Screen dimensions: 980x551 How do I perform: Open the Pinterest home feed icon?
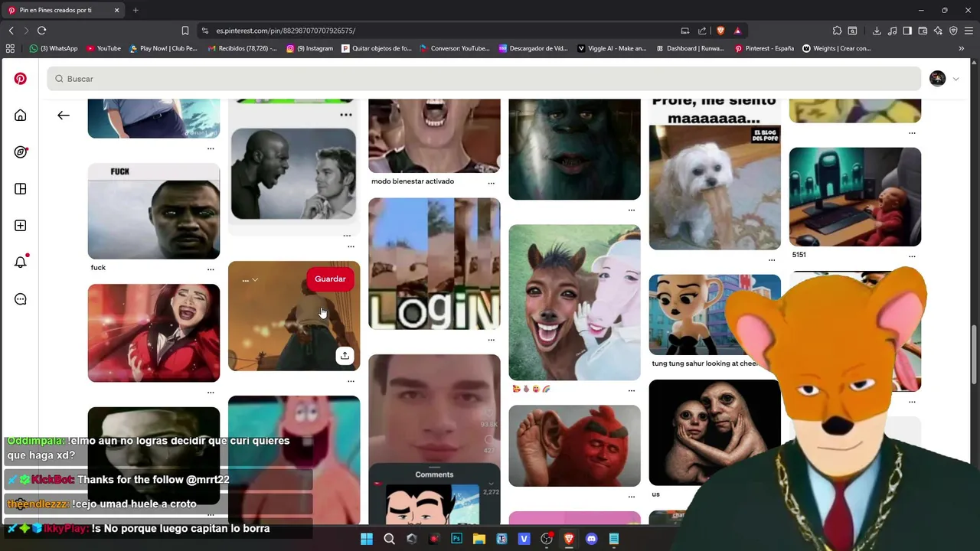pyautogui.click(x=21, y=116)
